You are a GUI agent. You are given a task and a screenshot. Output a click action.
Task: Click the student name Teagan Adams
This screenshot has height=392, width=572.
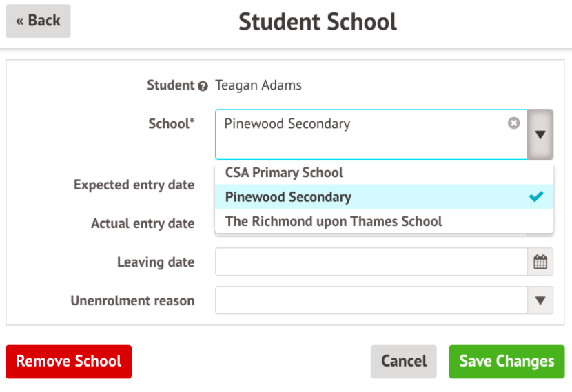[x=258, y=85]
